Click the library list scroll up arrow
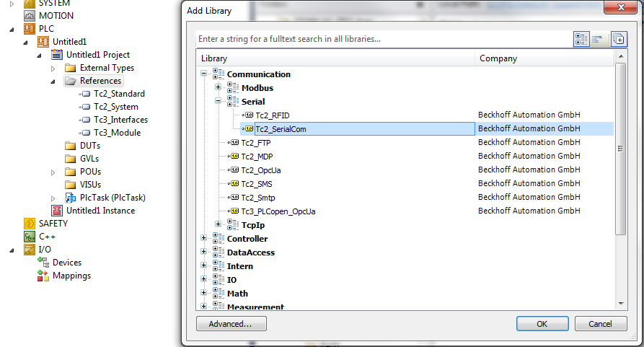This screenshot has width=644, height=347. (621, 56)
